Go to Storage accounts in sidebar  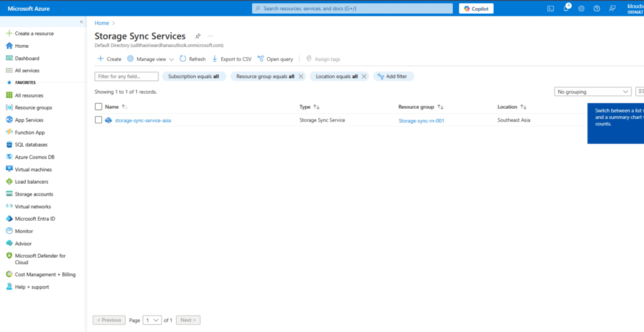pos(34,194)
